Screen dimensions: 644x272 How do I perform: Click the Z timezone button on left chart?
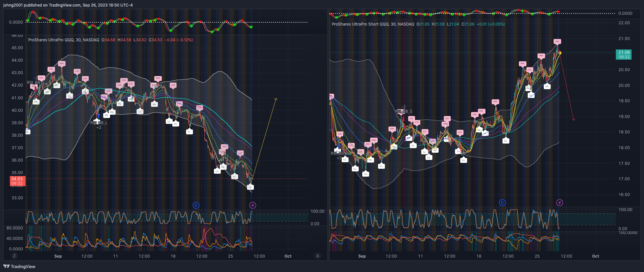(14, 256)
